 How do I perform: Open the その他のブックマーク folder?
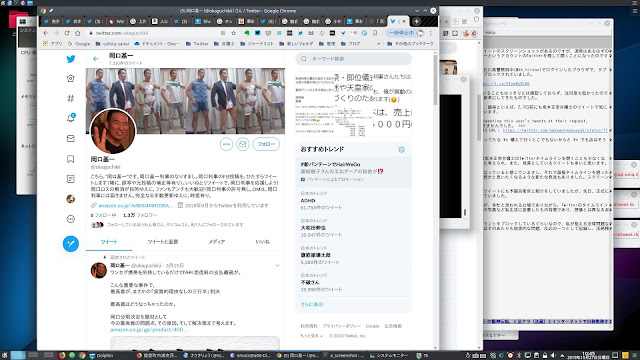(x=410, y=43)
